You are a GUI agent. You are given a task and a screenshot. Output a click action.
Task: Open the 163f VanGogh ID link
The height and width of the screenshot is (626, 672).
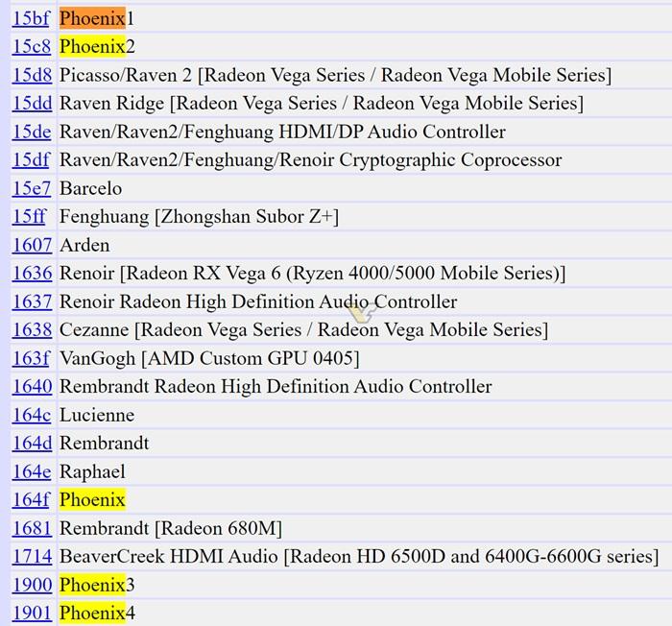coord(31,358)
